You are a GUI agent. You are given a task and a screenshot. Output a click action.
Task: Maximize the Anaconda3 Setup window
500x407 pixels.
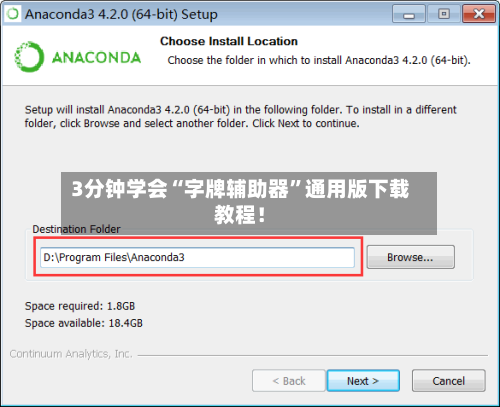click(444, 14)
